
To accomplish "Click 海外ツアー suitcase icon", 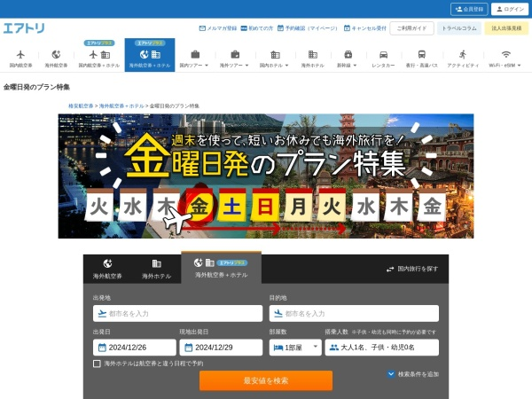I will (235, 54).
